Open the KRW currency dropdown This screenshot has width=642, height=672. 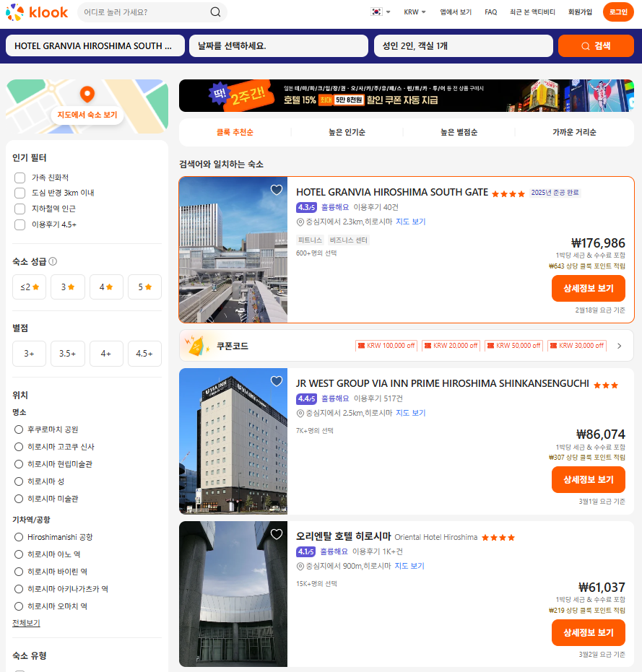[415, 12]
